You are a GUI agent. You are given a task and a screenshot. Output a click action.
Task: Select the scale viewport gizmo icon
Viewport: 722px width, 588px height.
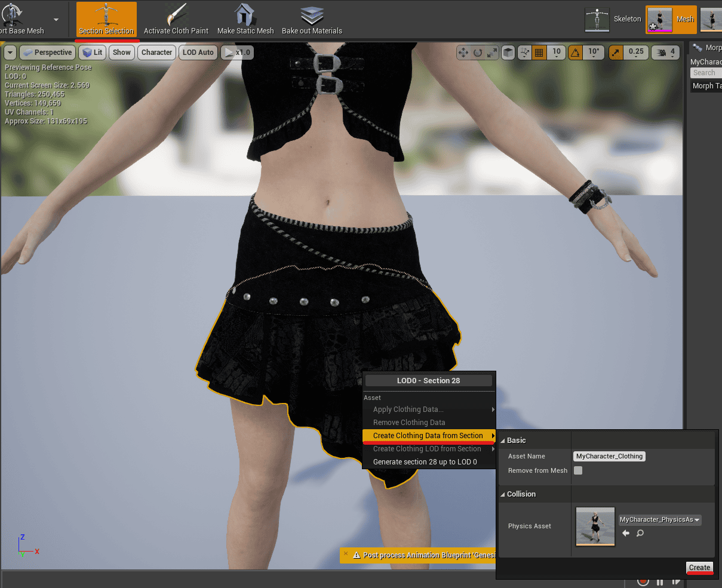pyautogui.click(x=490, y=53)
